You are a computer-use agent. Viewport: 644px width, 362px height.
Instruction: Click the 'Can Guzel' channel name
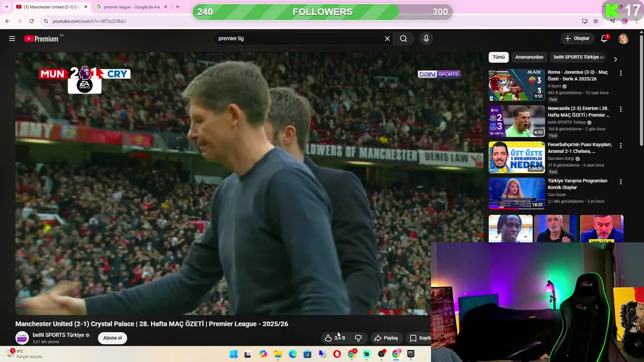[x=557, y=195]
